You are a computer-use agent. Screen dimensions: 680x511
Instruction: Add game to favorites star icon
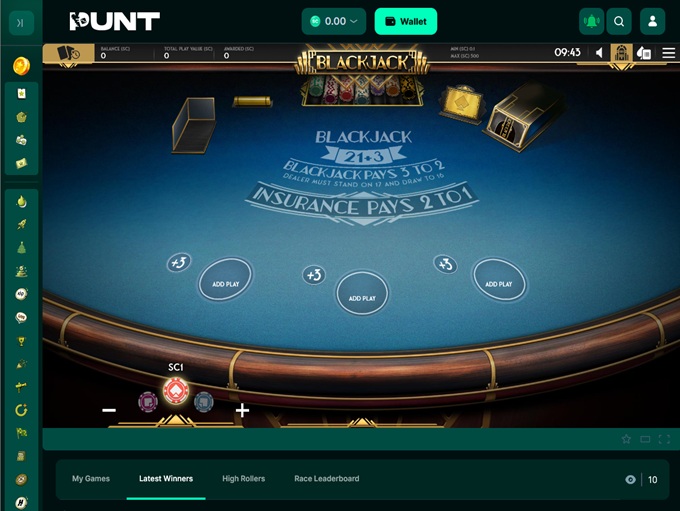626,439
